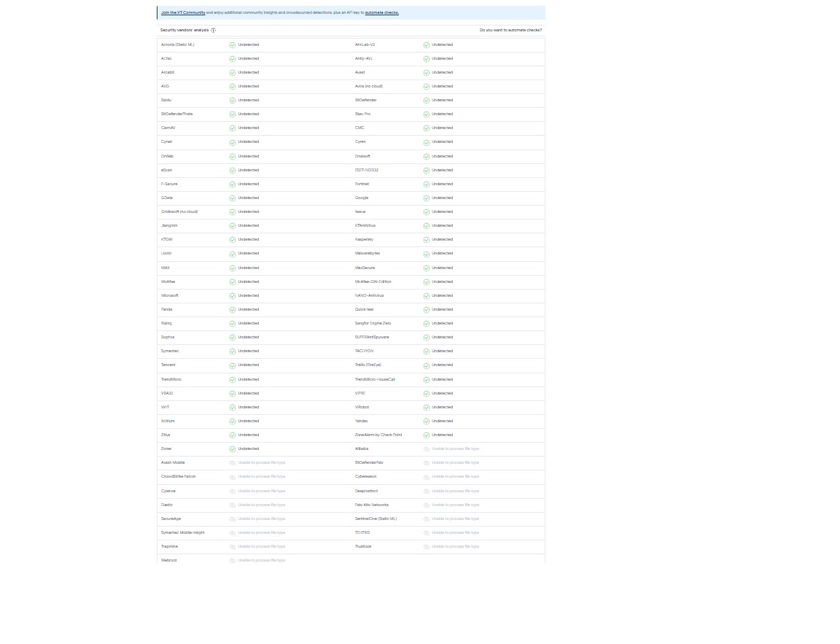
Task: Click the check icon next to TrendMicro
Action: (233, 380)
